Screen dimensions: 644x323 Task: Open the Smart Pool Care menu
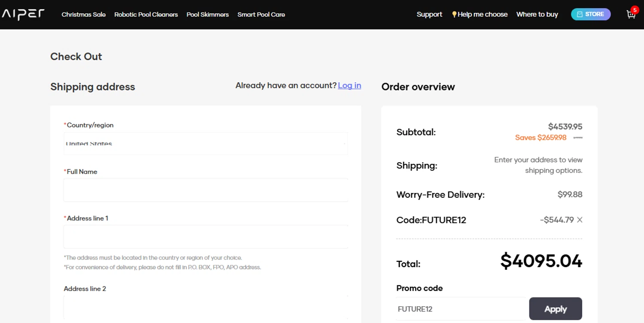point(261,15)
